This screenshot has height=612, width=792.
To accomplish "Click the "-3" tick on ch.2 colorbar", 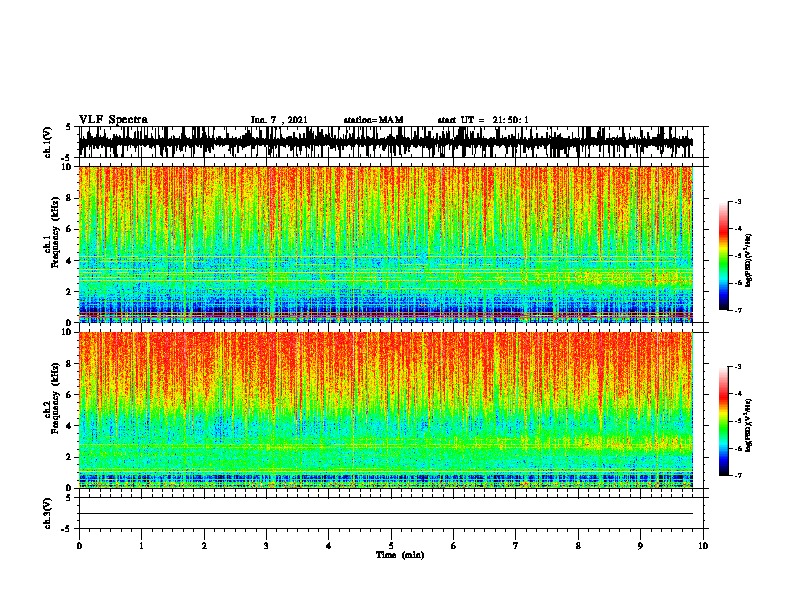I will pos(738,367).
